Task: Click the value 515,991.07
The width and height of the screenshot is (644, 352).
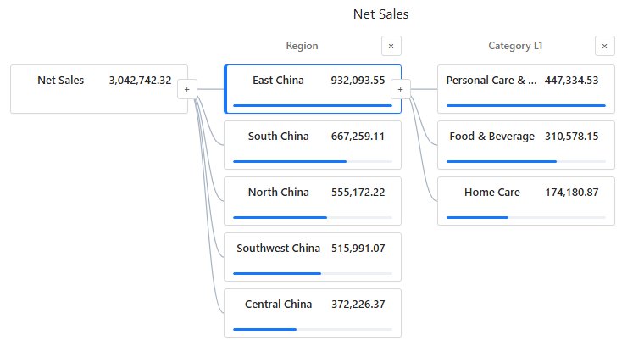Action: (x=358, y=248)
